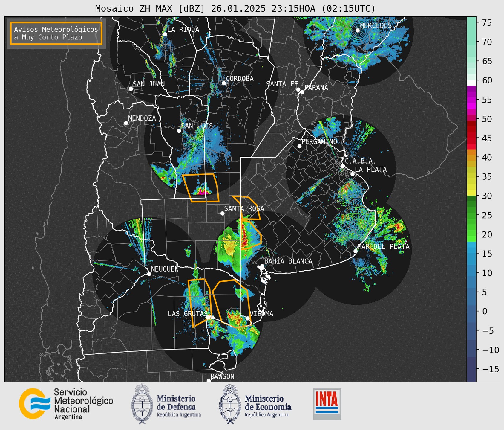This screenshot has height=430, width=504.
Task: Click the colorbar tick label 10
Action: (487, 273)
